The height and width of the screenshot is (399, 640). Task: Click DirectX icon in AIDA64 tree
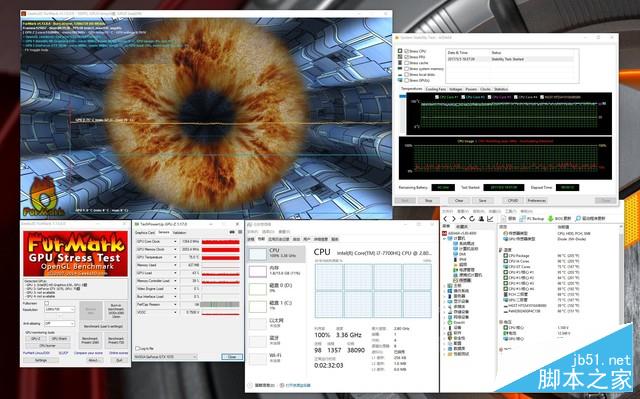tap(450, 323)
